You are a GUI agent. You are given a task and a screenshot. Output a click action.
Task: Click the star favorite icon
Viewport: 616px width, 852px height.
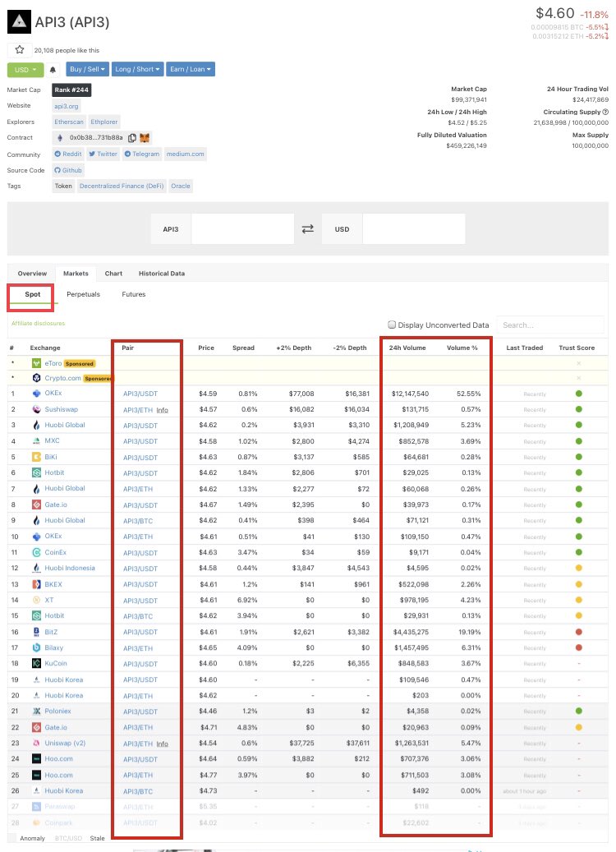[20, 50]
